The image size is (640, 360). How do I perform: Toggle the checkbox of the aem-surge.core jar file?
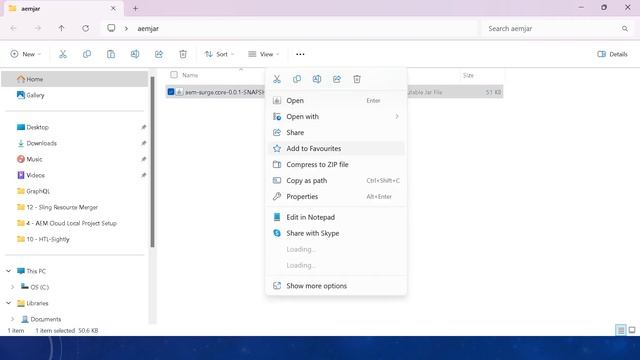171,92
